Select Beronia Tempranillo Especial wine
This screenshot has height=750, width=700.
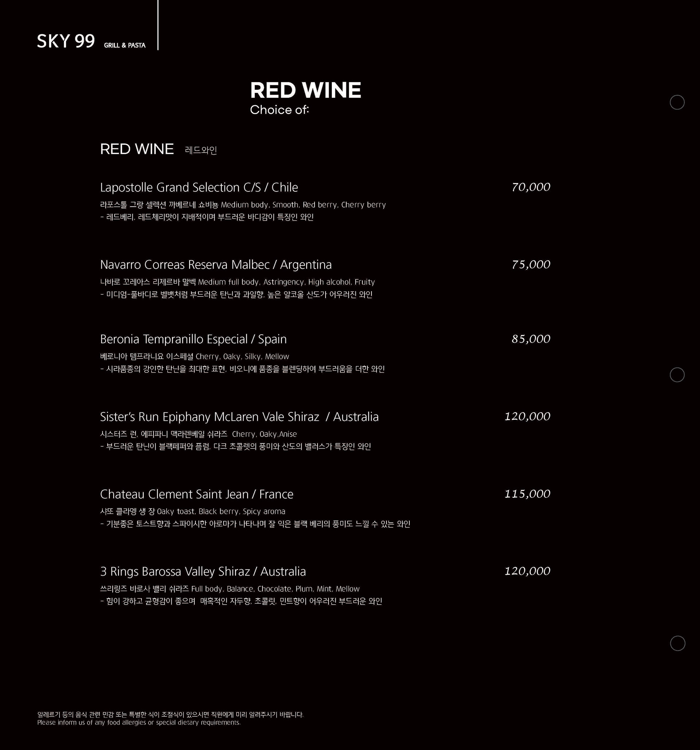coord(194,339)
